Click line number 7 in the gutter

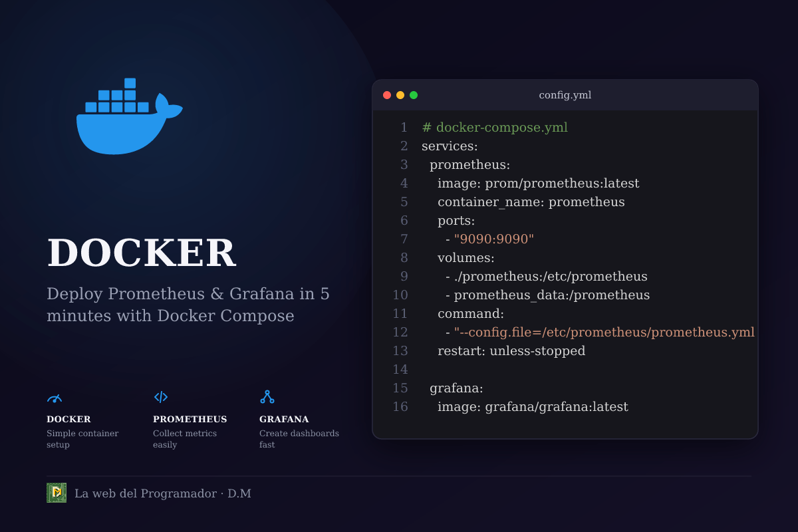pyautogui.click(x=404, y=239)
